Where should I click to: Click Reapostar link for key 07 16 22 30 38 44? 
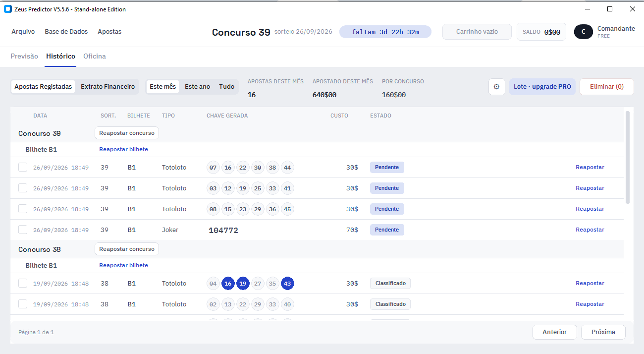[x=590, y=168]
